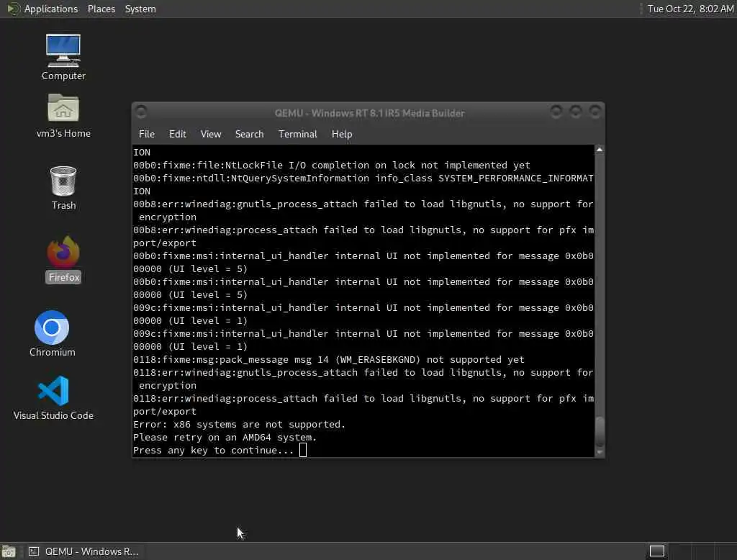
Task: Open the terminal Edit menu
Action: [177, 134]
